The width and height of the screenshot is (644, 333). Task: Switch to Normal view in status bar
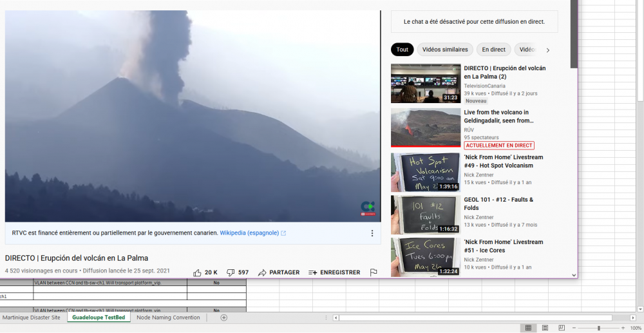coord(528,328)
